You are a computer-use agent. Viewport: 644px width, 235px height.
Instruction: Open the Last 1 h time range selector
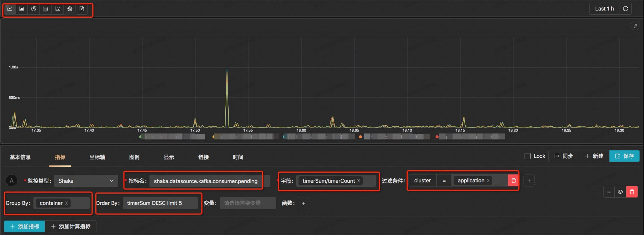(x=604, y=9)
